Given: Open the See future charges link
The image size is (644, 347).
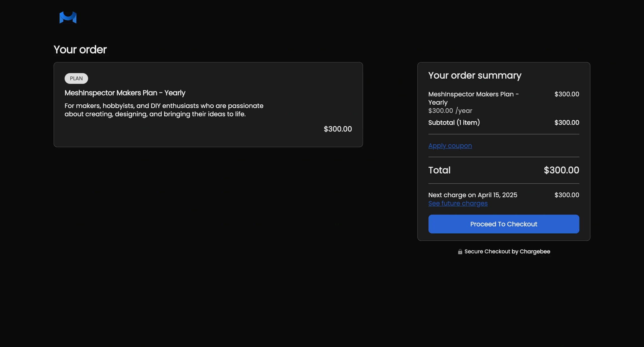Looking at the screenshot, I should [458, 203].
